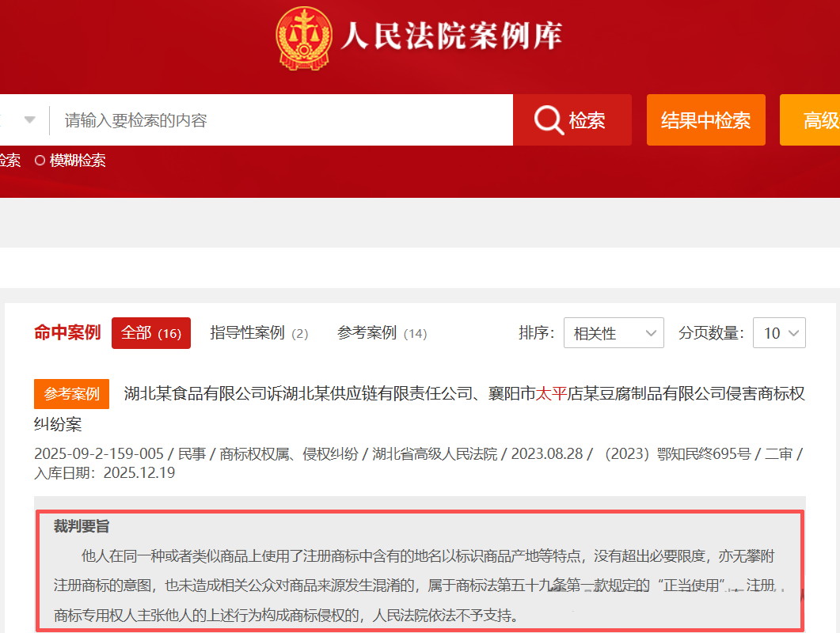Open the orange 高级 search button
Screen dimensions: 840x633
tap(815, 120)
